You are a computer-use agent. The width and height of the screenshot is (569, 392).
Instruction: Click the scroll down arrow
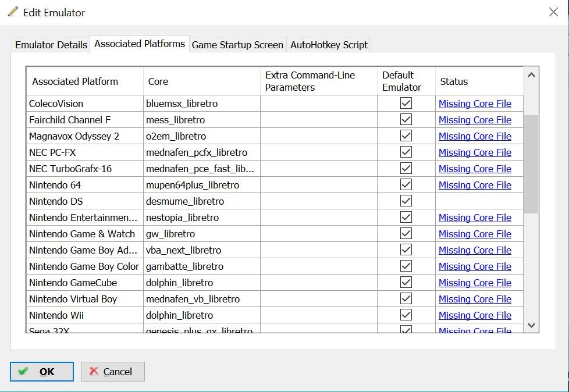(531, 325)
